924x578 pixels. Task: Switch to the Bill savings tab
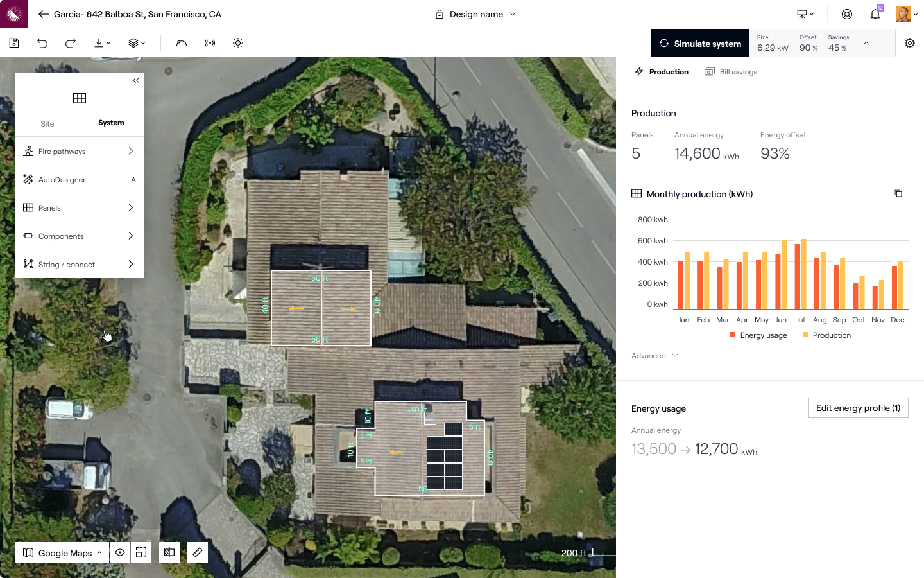point(731,72)
